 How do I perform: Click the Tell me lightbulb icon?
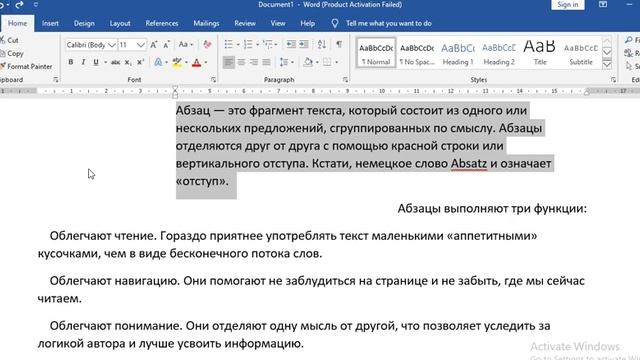click(x=335, y=23)
